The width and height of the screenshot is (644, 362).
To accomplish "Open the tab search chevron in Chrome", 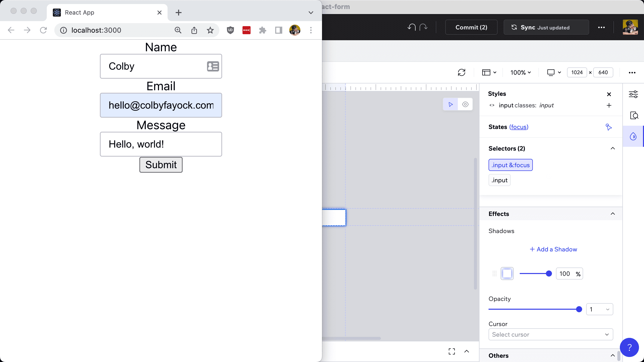I will (311, 13).
